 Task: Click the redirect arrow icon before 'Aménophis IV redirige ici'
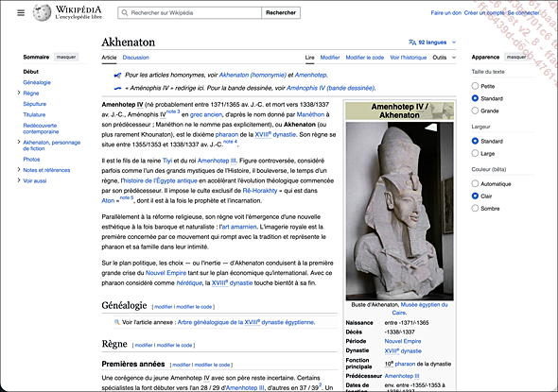[117, 88]
